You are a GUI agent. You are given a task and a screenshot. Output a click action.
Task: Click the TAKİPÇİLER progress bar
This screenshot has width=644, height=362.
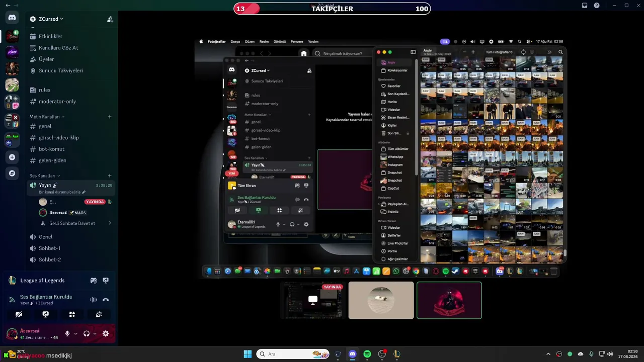[332, 9]
